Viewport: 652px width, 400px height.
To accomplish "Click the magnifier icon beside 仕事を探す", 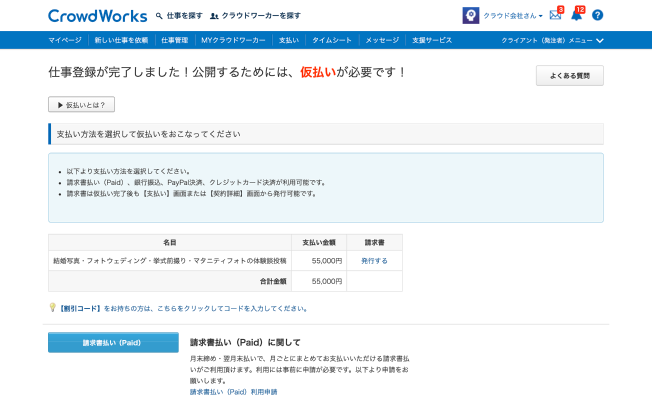I will (x=159, y=16).
